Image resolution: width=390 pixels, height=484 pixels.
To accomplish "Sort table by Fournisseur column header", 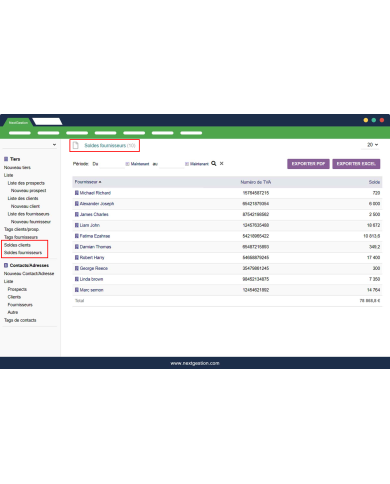I will 88,182.
